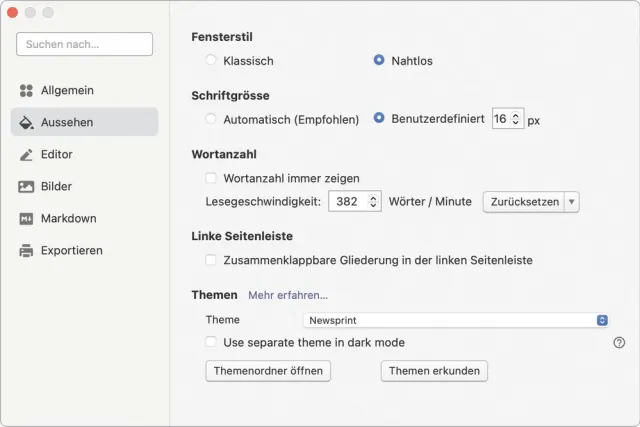The width and height of the screenshot is (640, 427).
Task: Enable separate theme in dark mode
Action: tap(211, 342)
